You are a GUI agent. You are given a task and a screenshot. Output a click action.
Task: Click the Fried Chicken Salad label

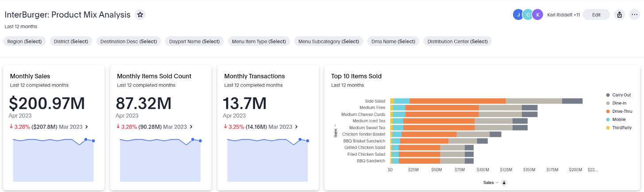coord(366,154)
